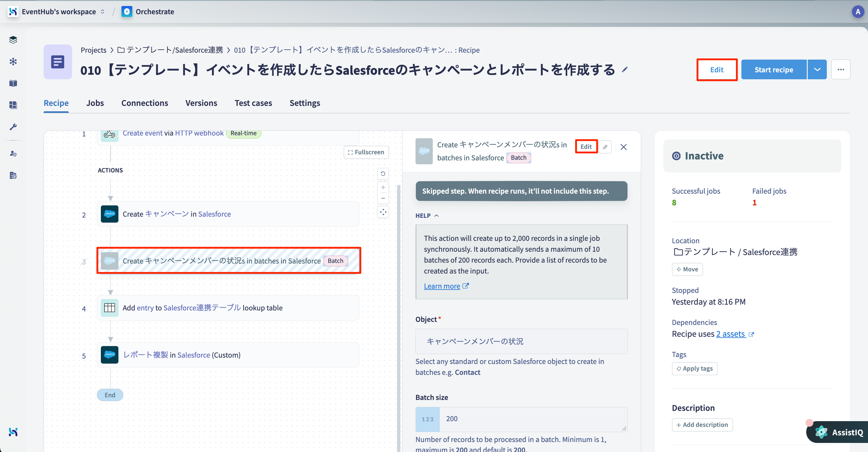Image resolution: width=868 pixels, height=452 pixels.
Task: Open the snowflake connector sidebar icon
Action: (13, 62)
